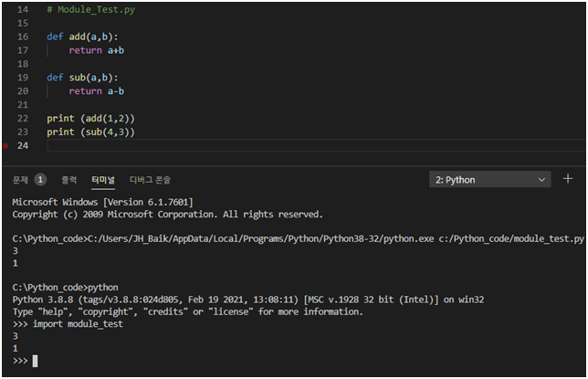This screenshot has height=379, width=588.
Task: Open the '2: Python' terminal selector dropdown
Action: [489, 180]
